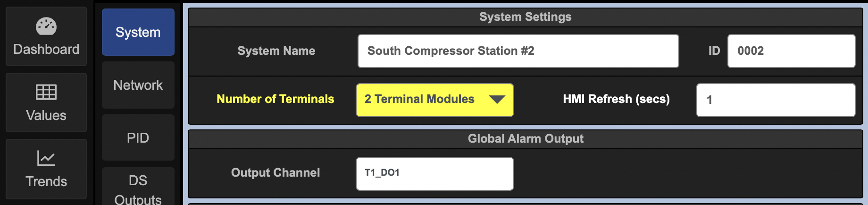
Task: Open the Number of Terminals dropdown
Action: click(434, 100)
